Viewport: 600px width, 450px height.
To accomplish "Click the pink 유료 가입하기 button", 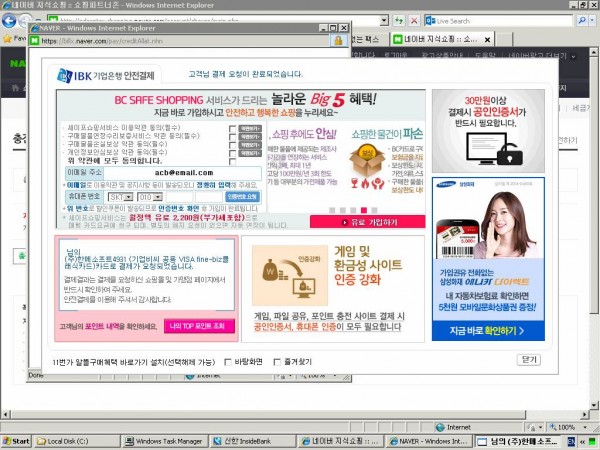I will pos(367,221).
